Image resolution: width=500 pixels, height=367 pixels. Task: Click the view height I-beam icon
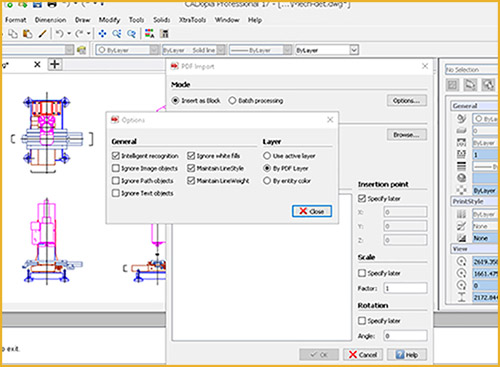point(461,297)
